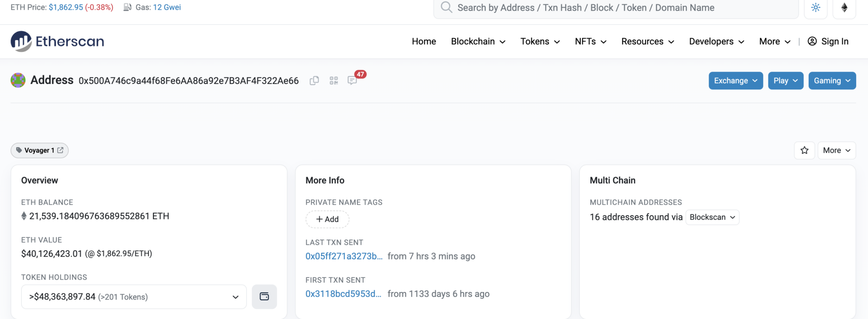Show the address QR code
Image resolution: width=868 pixels, height=319 pixels.
point(334,80)
